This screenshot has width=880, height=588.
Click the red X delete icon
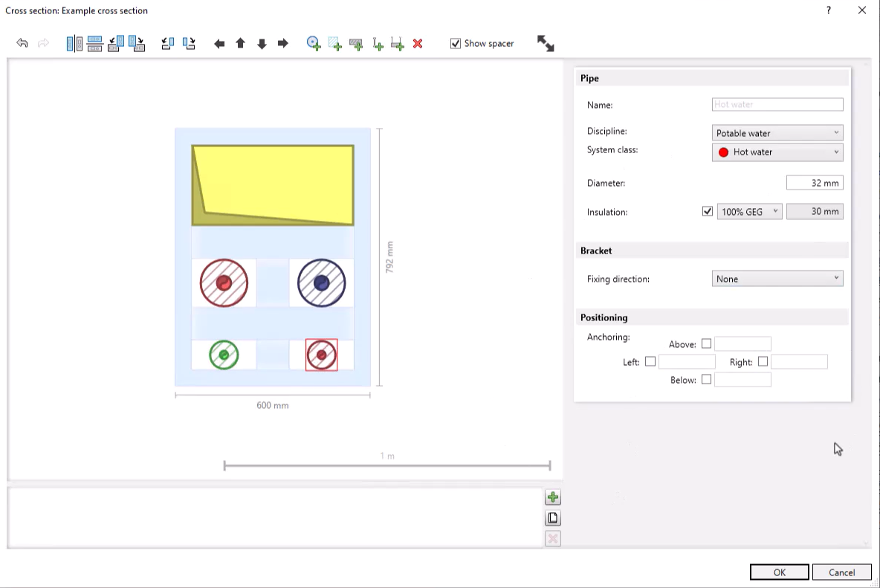pyautogui.click(x=418, y=44)
